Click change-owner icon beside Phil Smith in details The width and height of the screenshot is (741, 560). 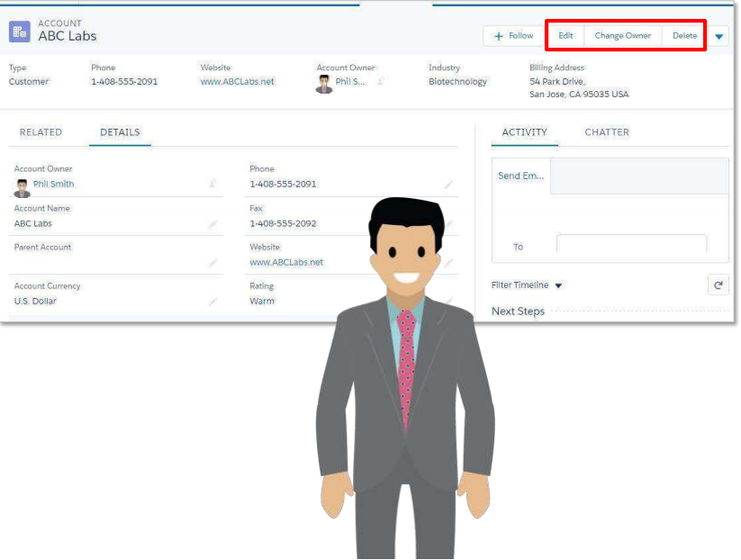coord(213,184)
